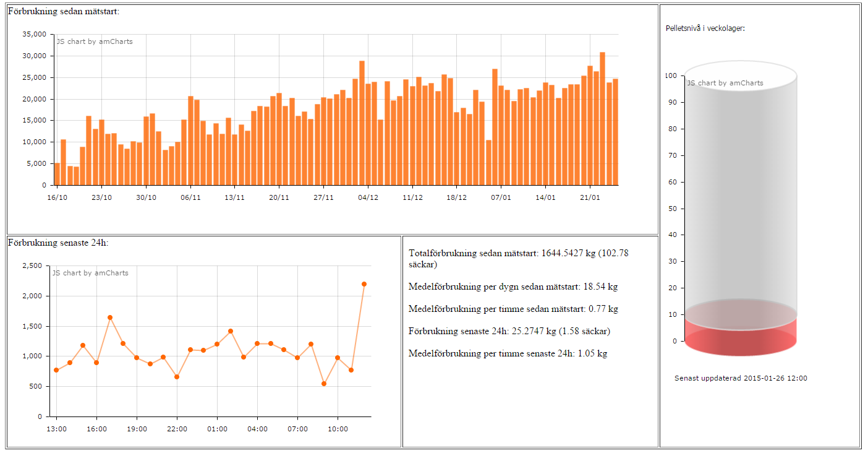Click the tallest orange bar near 21/01
868x453 pixels.
(602, 119)
